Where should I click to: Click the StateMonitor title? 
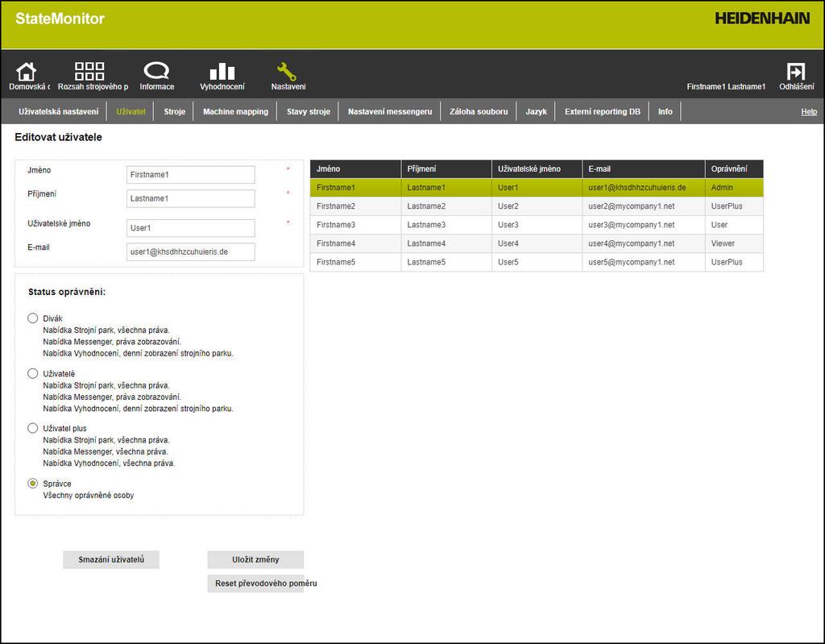[x=60, y=19]
